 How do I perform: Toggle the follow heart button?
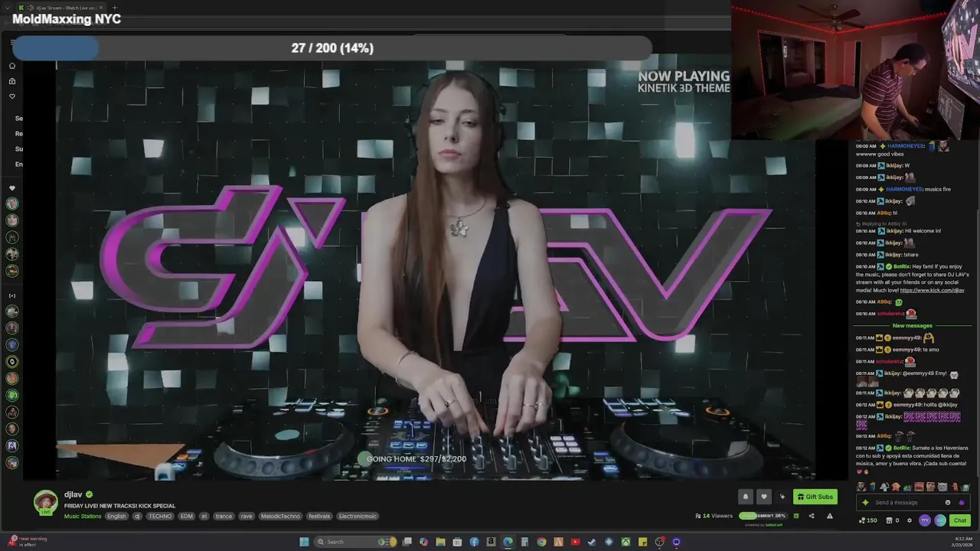tap(763, 497)
